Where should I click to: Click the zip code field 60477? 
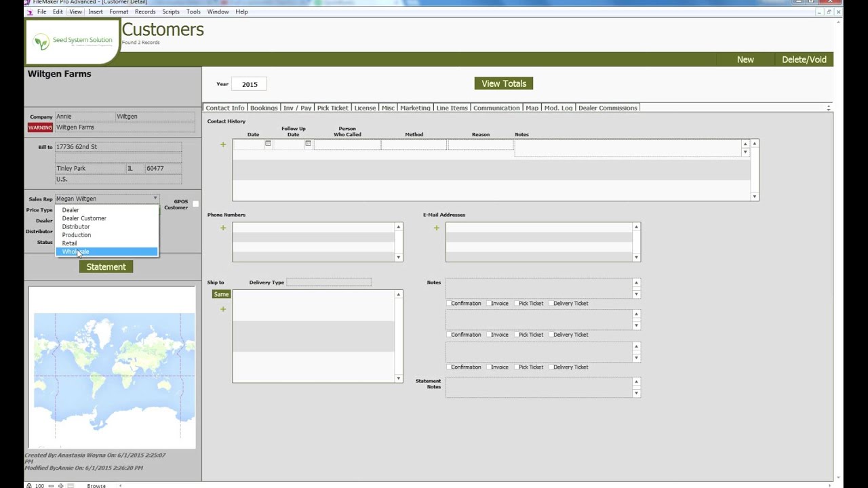pos(163,168)
